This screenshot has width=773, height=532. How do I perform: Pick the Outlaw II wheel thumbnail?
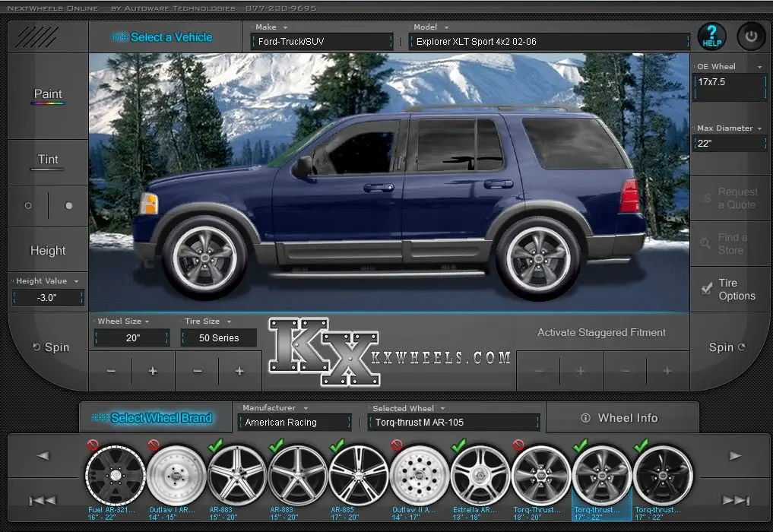pyautogui.click(x=420, y=475)
